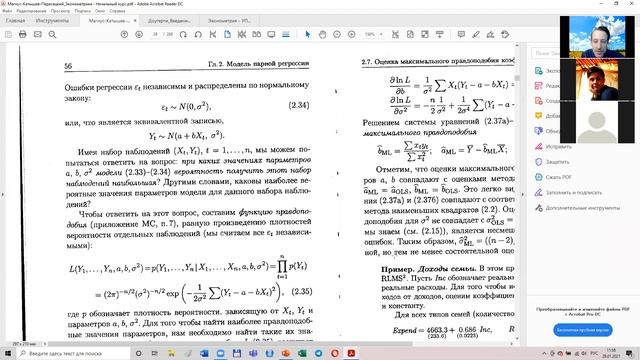Add a comment note icon

[461, 35]
